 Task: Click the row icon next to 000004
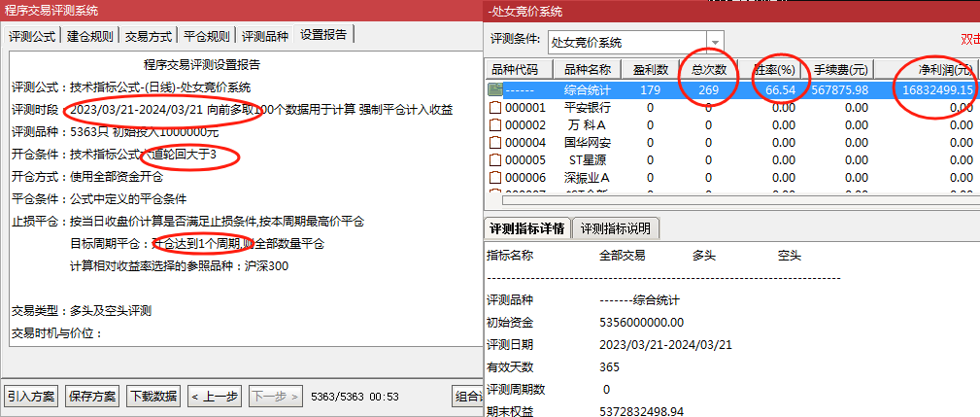coord(495,143)
